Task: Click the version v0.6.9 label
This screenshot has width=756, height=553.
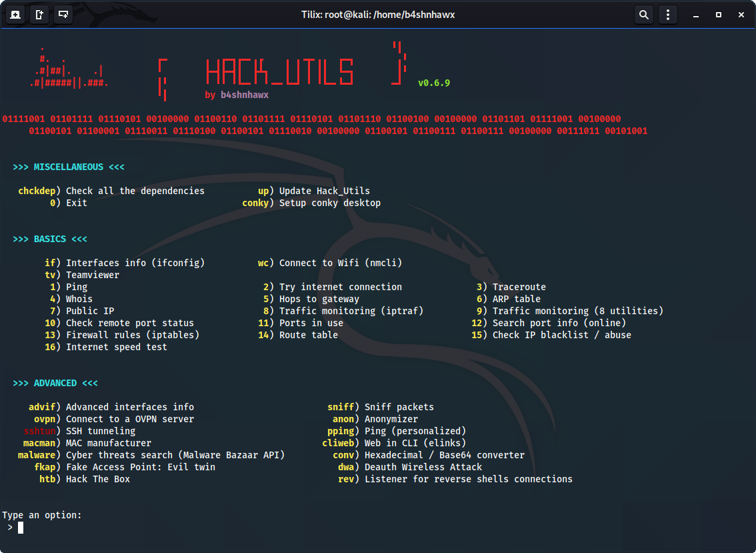Action: (434, 83)
